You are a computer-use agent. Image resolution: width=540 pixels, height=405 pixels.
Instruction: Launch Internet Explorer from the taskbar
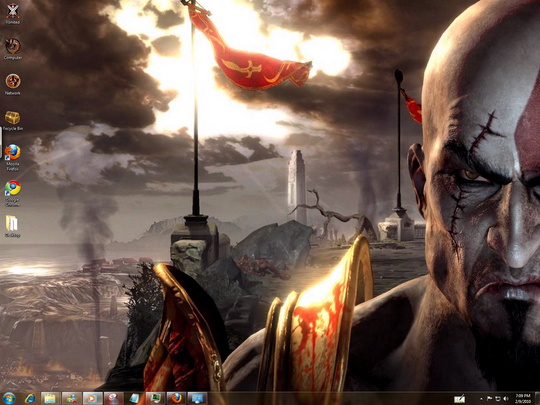pyautogui.click(x=30, y=398)
